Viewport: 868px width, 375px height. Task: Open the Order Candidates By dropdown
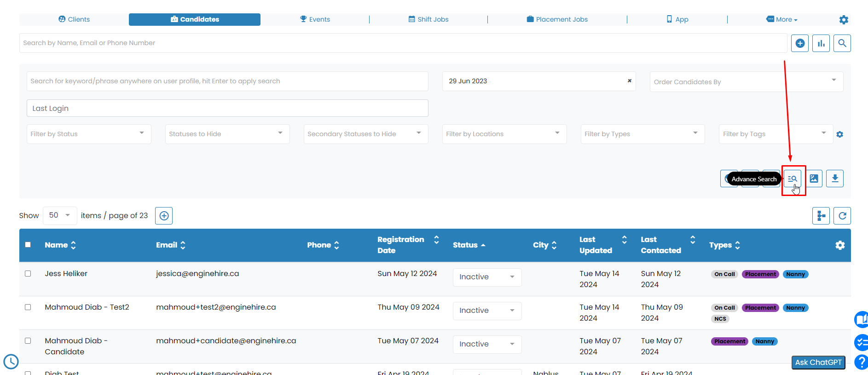pos(746,81)
